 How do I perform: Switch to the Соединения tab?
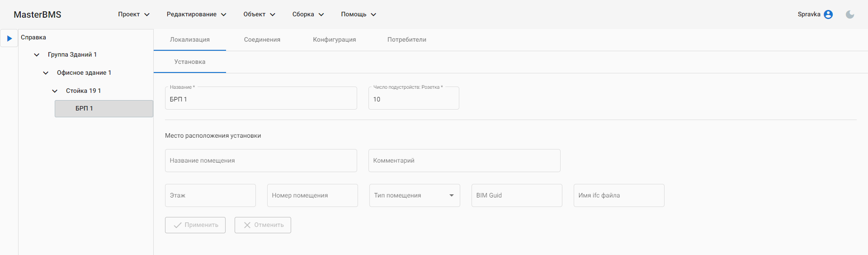point(262,40)
